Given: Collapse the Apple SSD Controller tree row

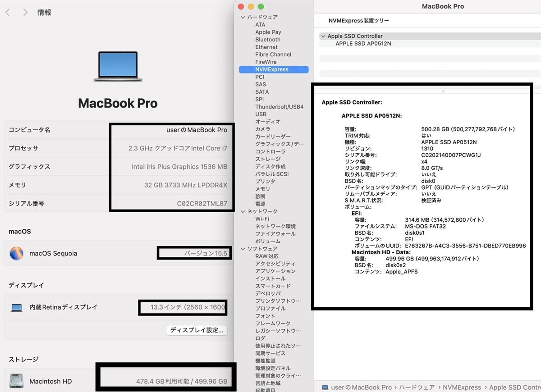Looking at the screenshot, I should [x=323, y=36].
